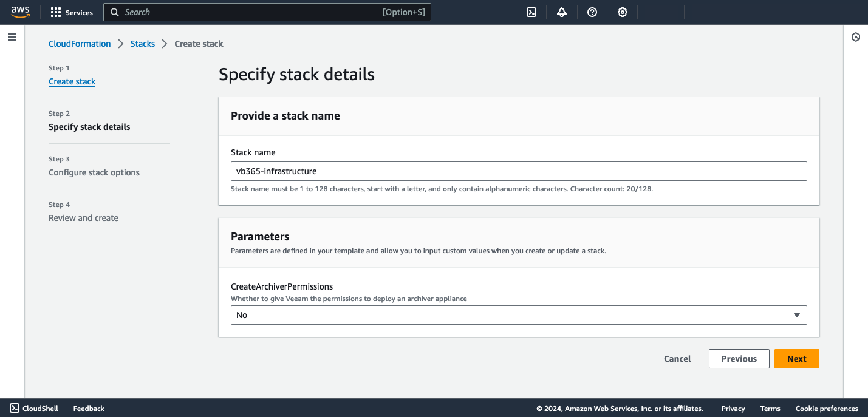
Task: Click the Next button
Action: [x=796, y=358]
